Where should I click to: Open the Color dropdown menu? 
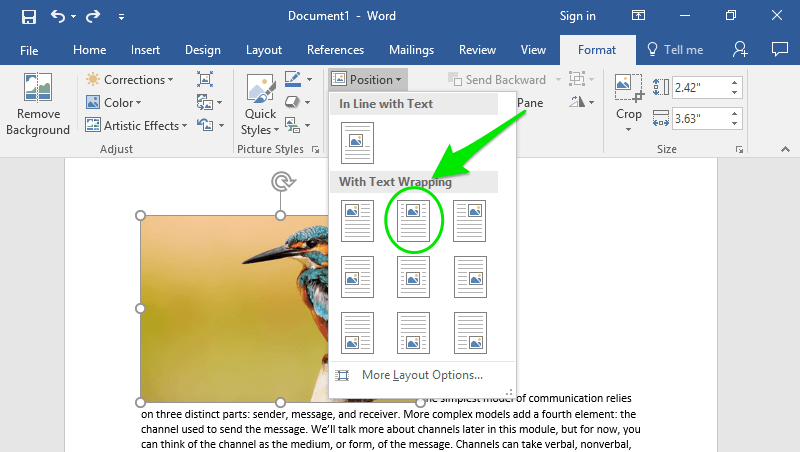122,102
